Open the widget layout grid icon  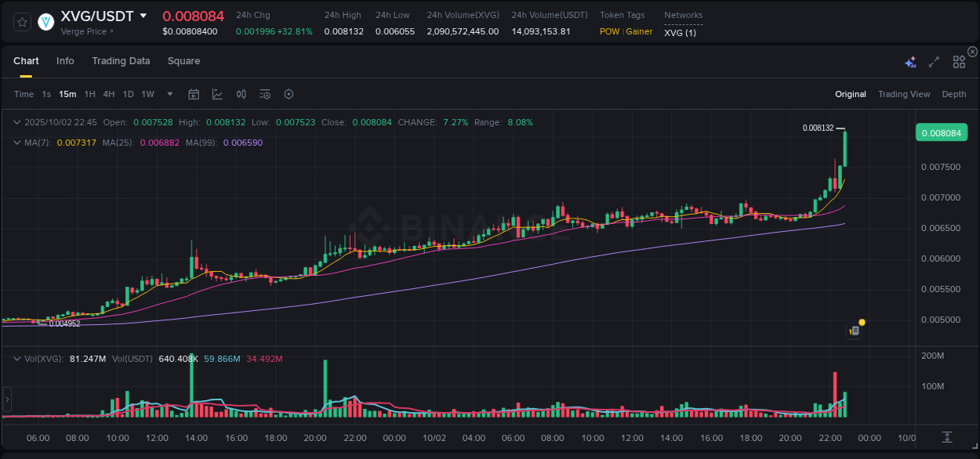point(959,60)
